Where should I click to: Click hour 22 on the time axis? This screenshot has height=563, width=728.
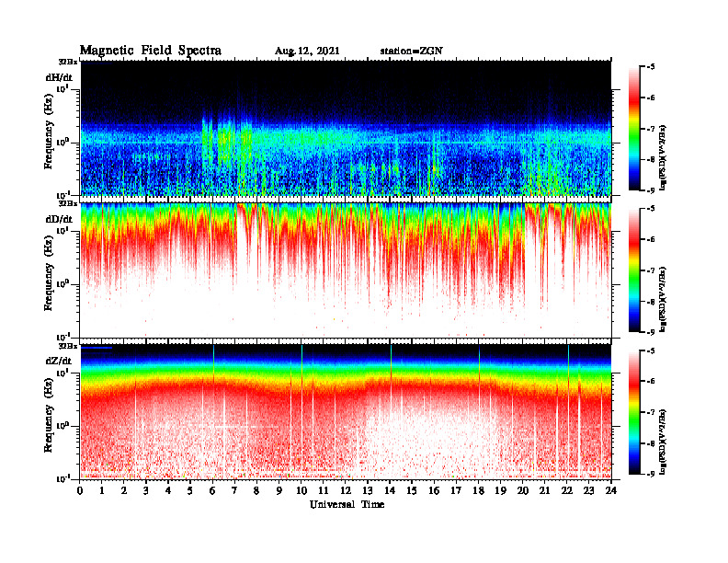pos(566,490)
